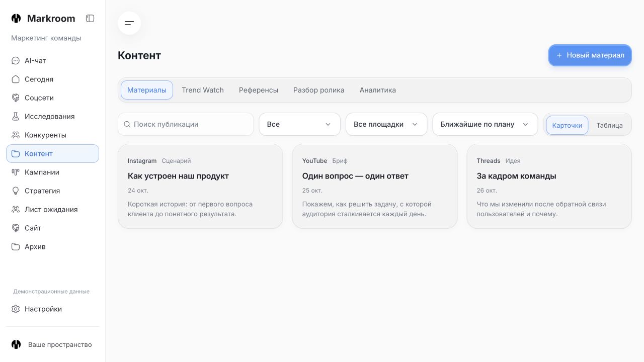This screenshot has width=644, height=362.
Task: Open the "Как устроен наш продукт" card
Action: [x=200, y=187]
